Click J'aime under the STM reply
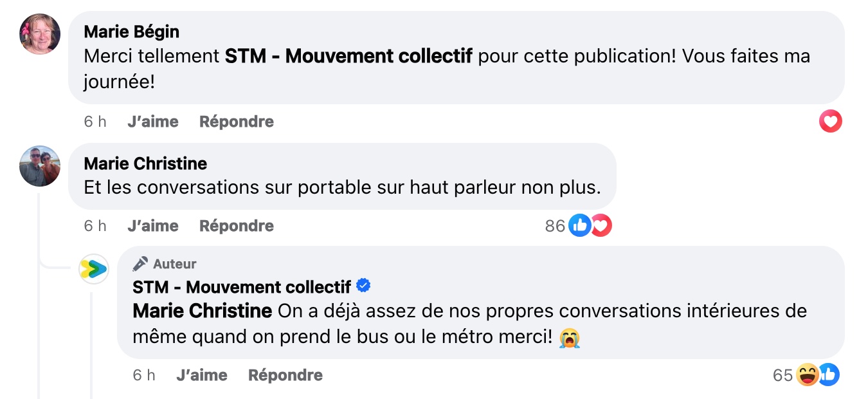Viewport: 868px width, 399px height. click(202, 375)
